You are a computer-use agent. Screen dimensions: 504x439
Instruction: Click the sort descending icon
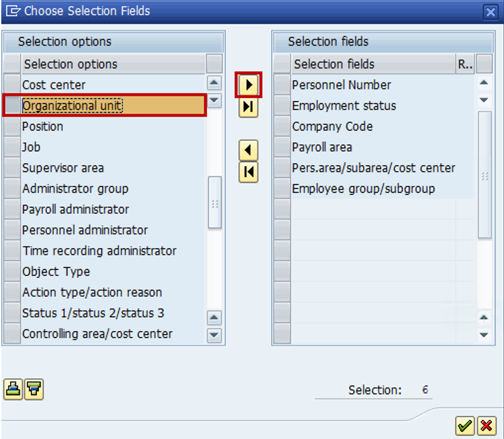click(34, 390)
